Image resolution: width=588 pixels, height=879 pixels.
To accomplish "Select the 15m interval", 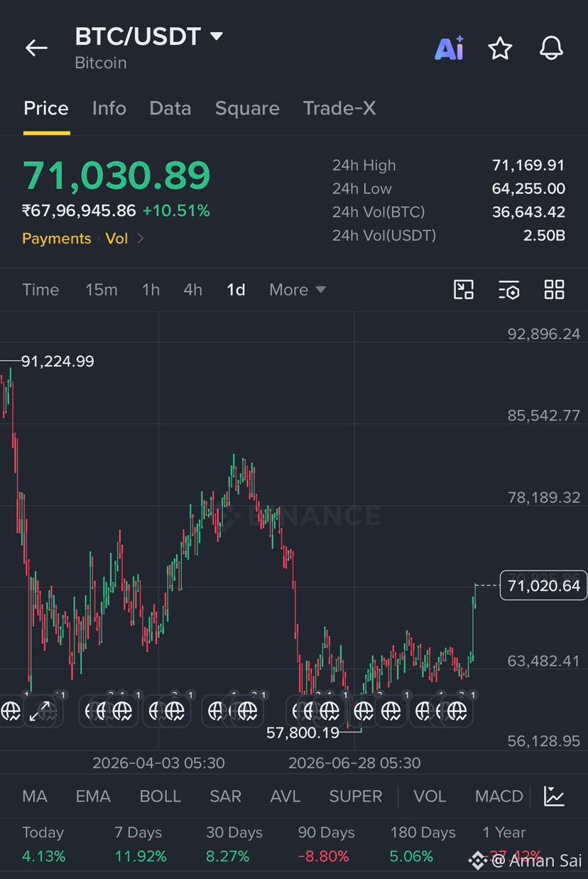I will (x=102, y=289).
